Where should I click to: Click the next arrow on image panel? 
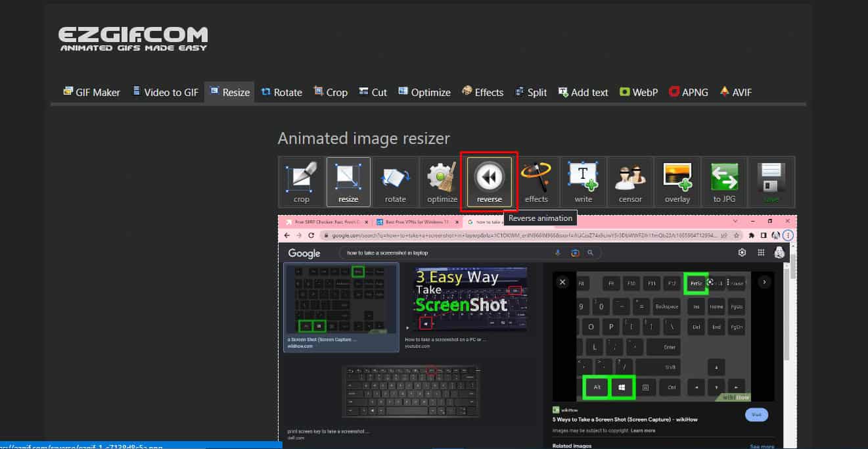click(764, 282)
